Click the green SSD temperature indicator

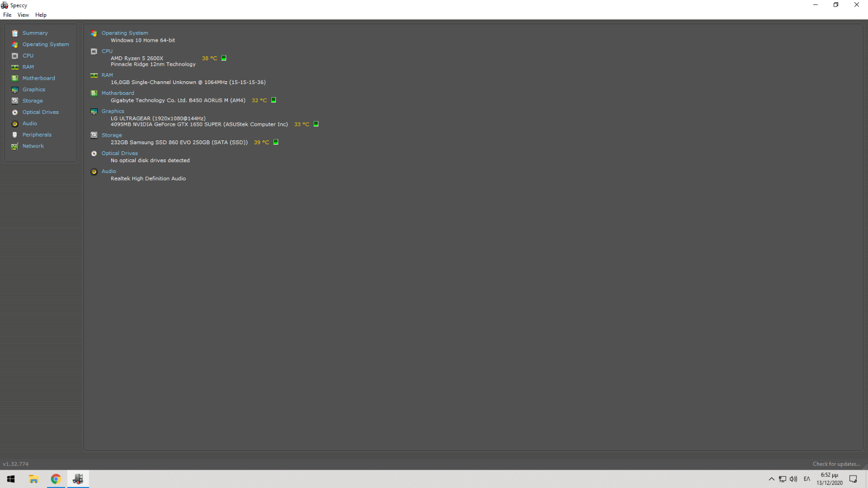(x=276, y=142)
